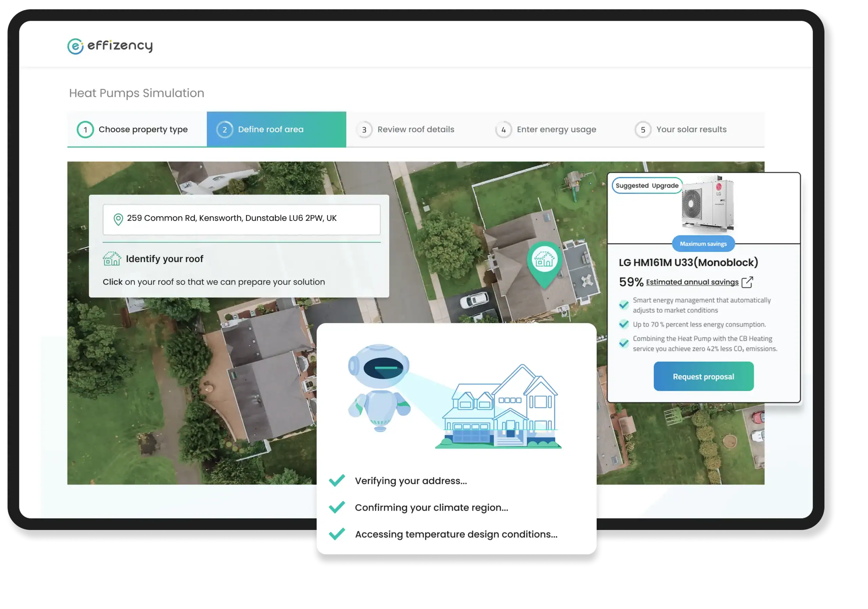Open the Enter energy usage step

point(555,129)
